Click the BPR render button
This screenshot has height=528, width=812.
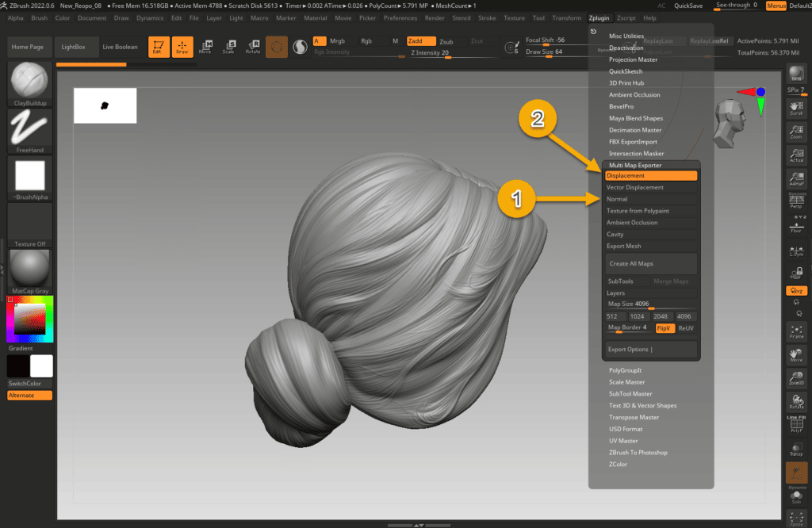coord(796,74)
